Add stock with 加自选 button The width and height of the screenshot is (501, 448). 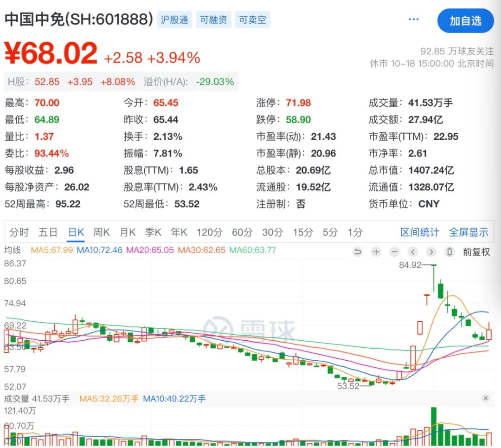tap(466, 21)
